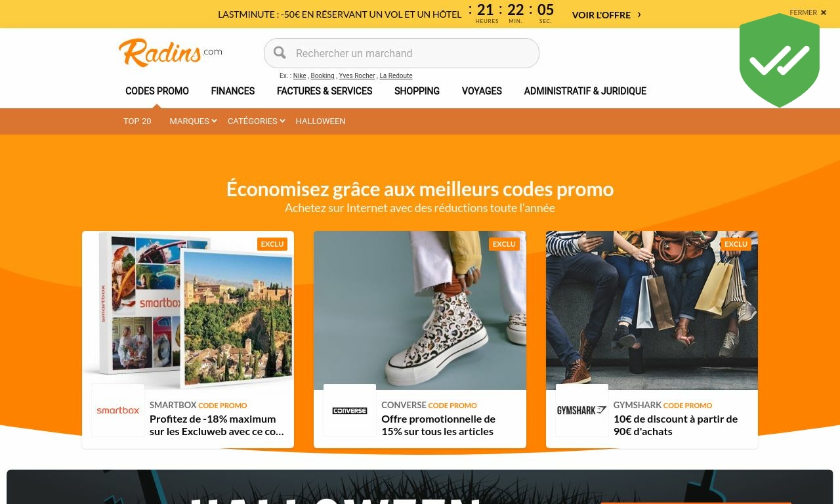Expand the Catégories dropdown
Screen dimensions: 840x504
pos(256,121)
